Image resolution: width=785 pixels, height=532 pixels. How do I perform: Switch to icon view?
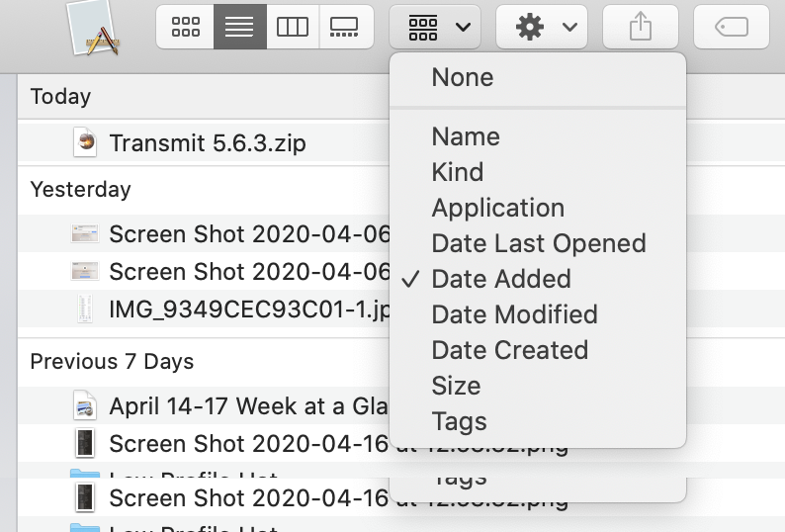coord(185,27)
